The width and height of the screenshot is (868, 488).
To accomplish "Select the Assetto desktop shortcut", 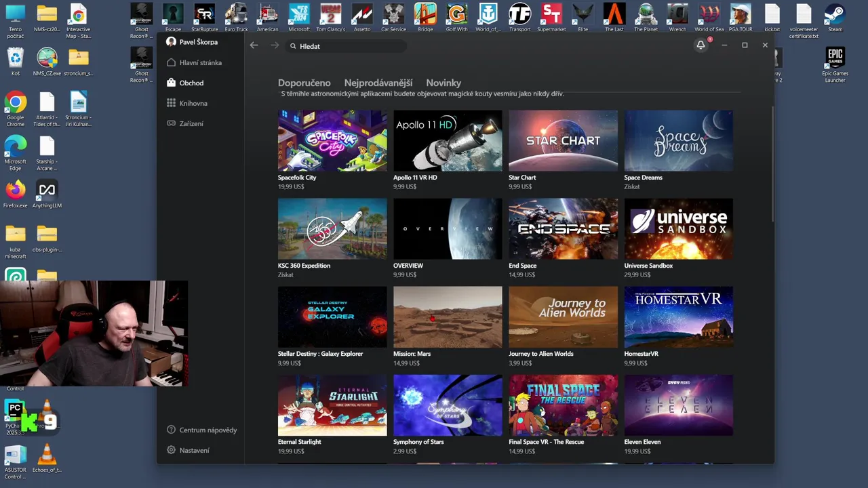I will coord(362,18).
